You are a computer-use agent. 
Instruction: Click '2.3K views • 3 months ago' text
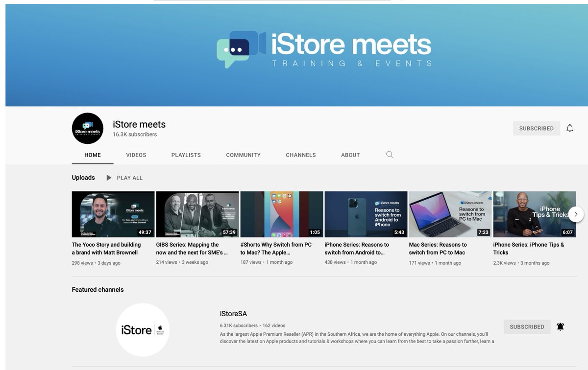pos(521,263)
